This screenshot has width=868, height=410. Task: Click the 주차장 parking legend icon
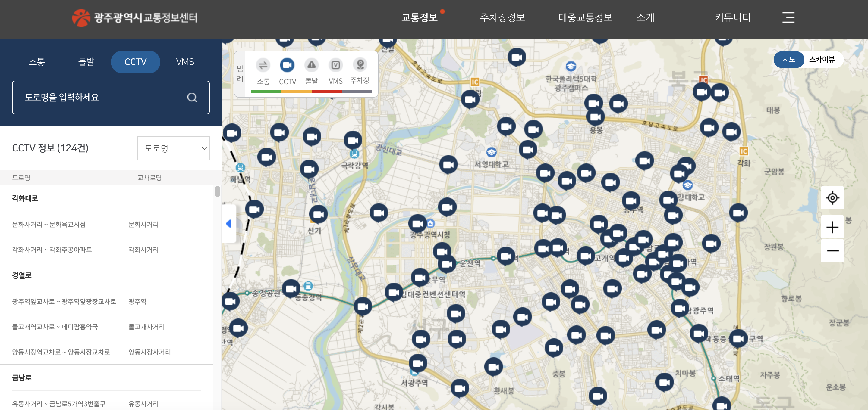click(x=360, y=64)
